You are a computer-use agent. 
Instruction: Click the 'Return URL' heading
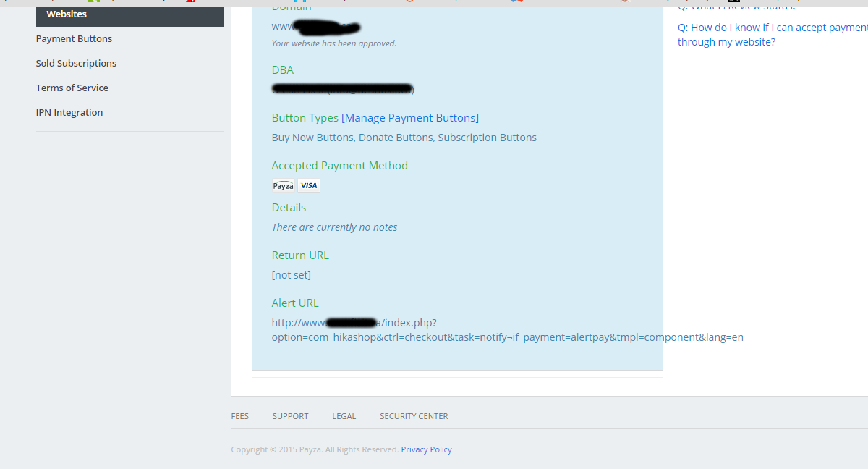point(300,255)
